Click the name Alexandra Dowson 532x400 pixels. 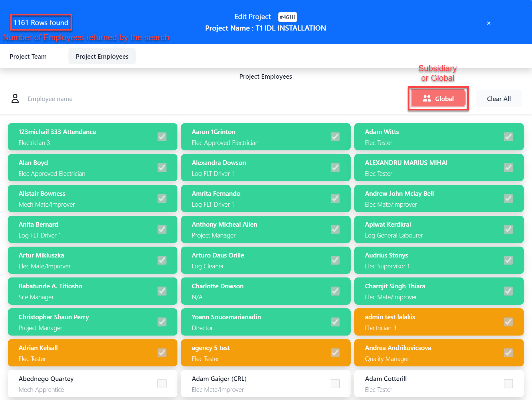click(x=219, y=163)
